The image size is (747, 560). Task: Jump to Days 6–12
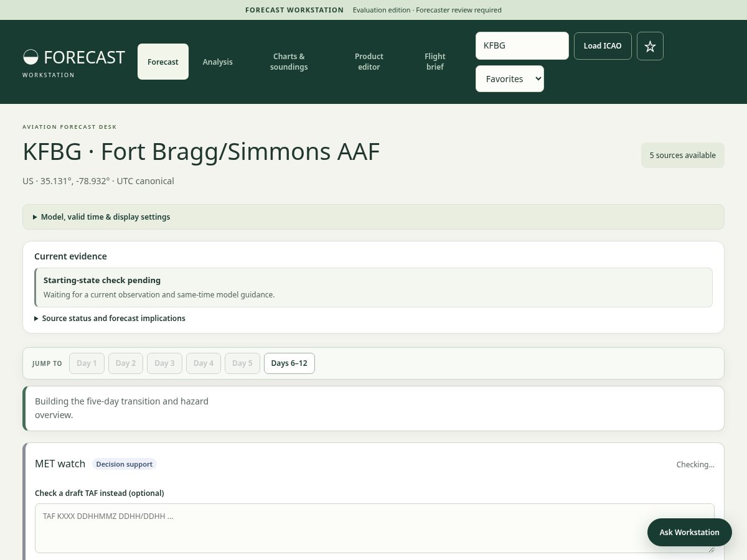[289, 363]
